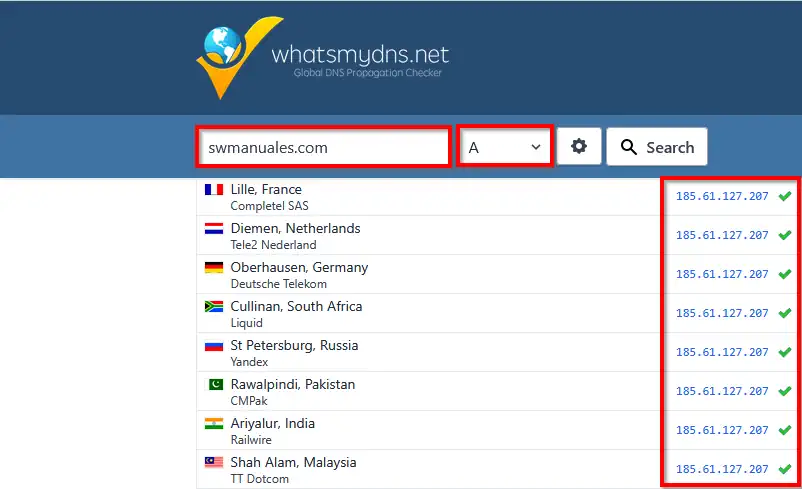Image resolution: width=802 pixels, height=489 pixels.
Task: Select the 'Ariyalur, India' location text
Action: [x=273, y=424]
